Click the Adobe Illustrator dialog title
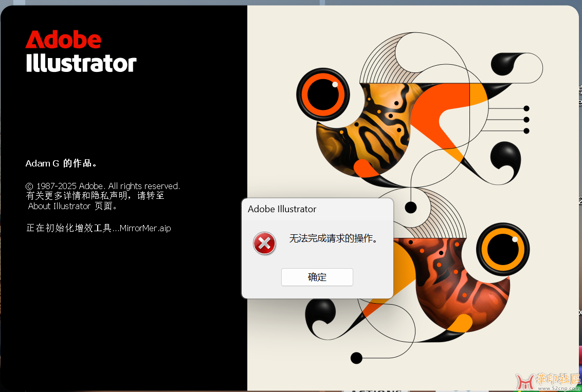Image resolution: width=582 pixels, height=392 pixels. pyautogui.click(x=282, y=209)
